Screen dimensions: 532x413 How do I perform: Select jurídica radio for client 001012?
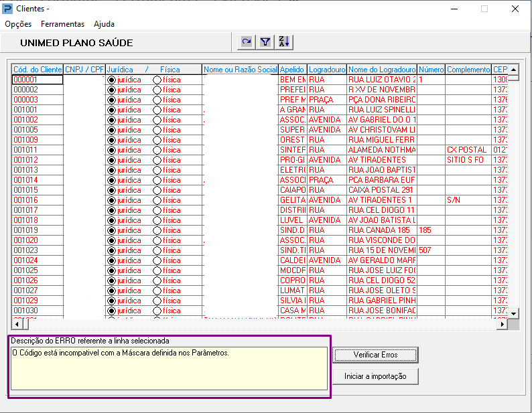point(111,160)
